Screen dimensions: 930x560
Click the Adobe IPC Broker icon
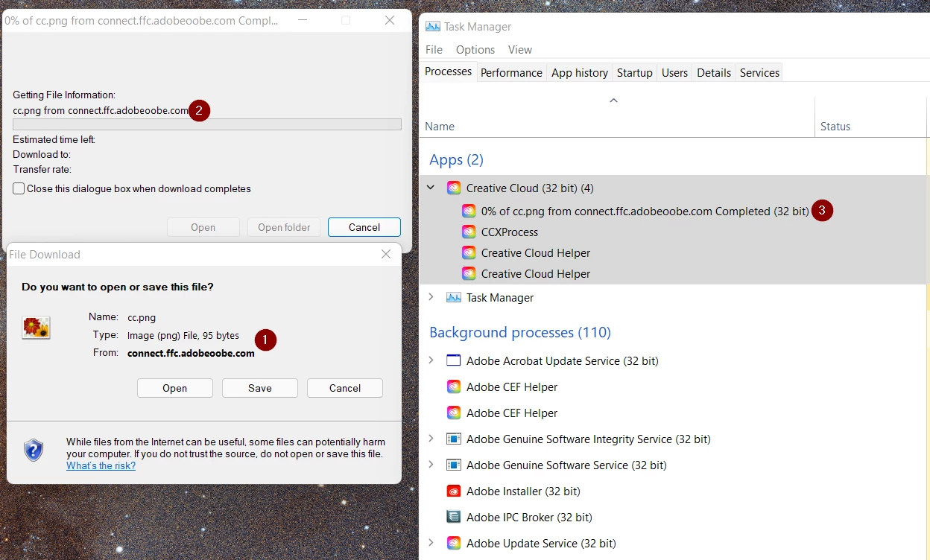(x=454, y=517)
